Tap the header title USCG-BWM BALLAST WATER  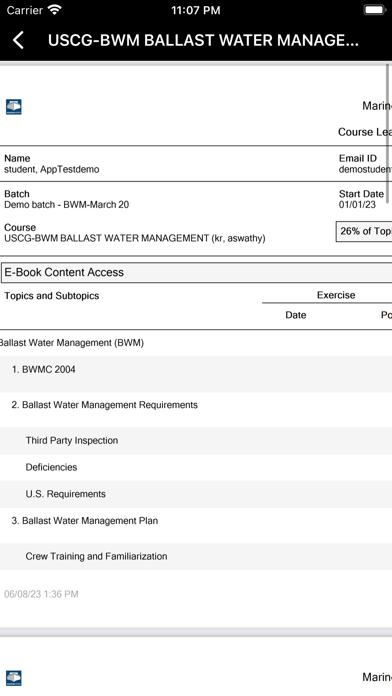(203, 40)
